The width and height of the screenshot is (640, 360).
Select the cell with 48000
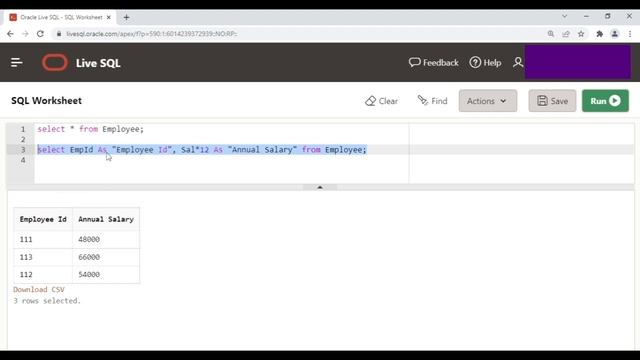106,239
